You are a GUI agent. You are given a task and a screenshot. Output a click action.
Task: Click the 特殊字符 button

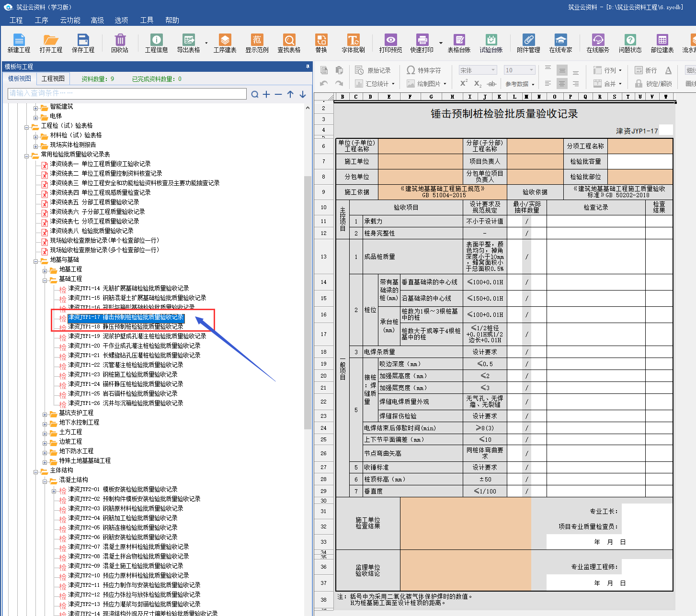tap(424, 70)
